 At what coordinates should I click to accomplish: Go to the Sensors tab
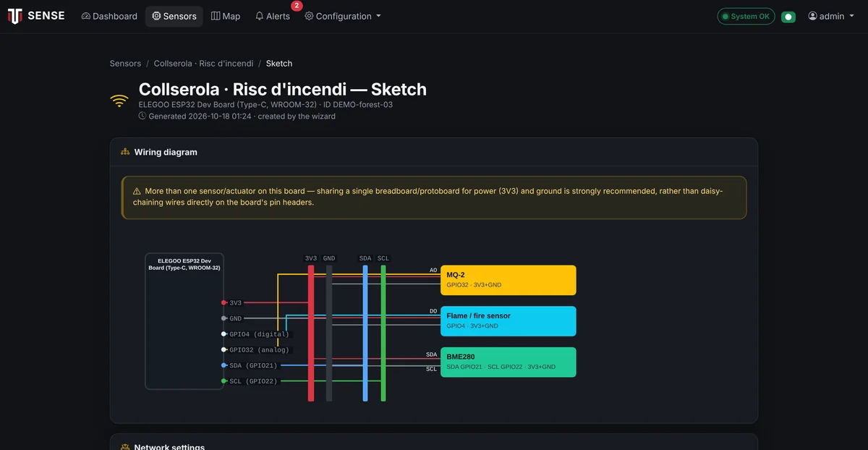pyautogui.click(x=174, y=16)
